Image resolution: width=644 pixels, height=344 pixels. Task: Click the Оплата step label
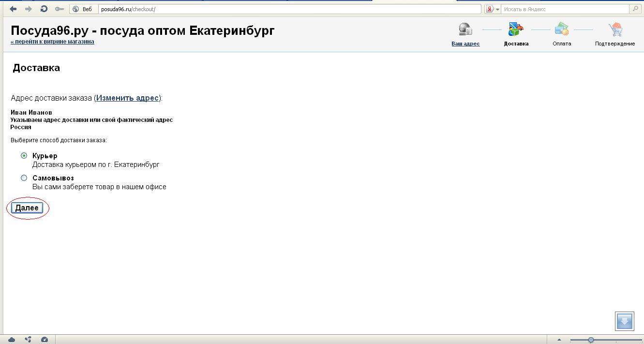tap(562, 44)
